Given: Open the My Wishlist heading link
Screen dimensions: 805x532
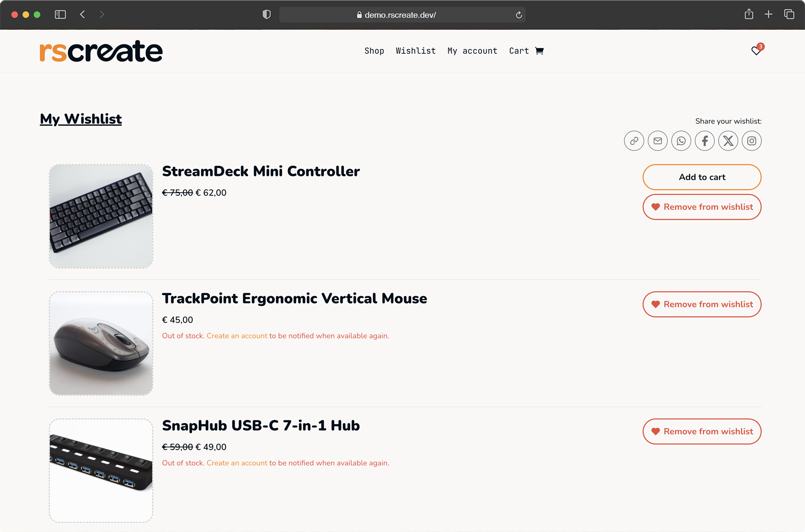Looking at the screenshot, I should [81, 119].
